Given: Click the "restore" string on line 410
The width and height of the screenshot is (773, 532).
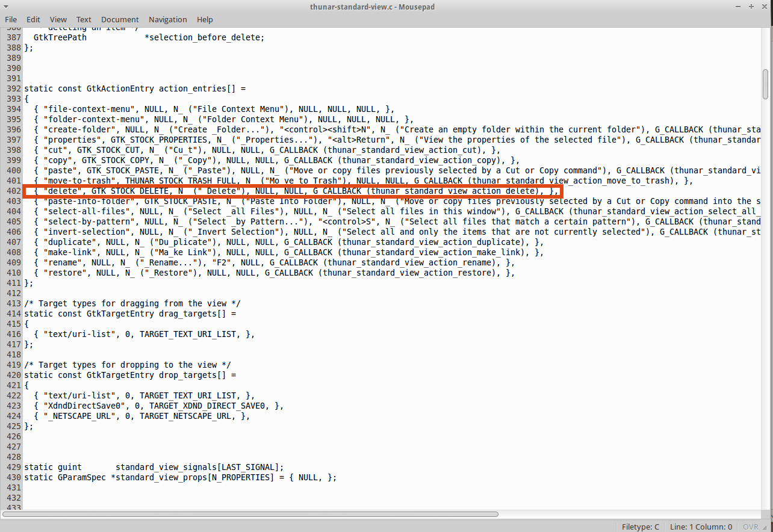Looking at the screenshot, I should coord(65,273).
